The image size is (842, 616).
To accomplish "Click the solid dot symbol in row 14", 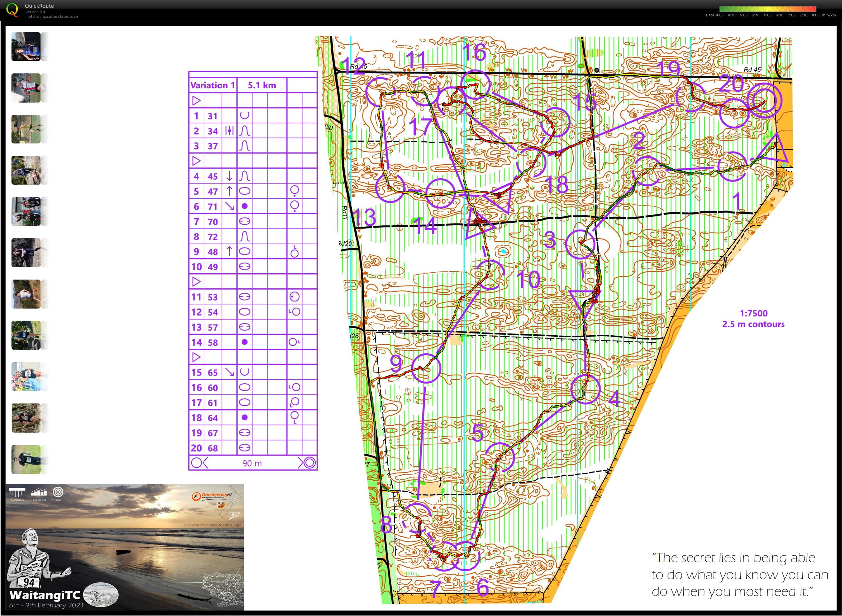I will (245, 342).
